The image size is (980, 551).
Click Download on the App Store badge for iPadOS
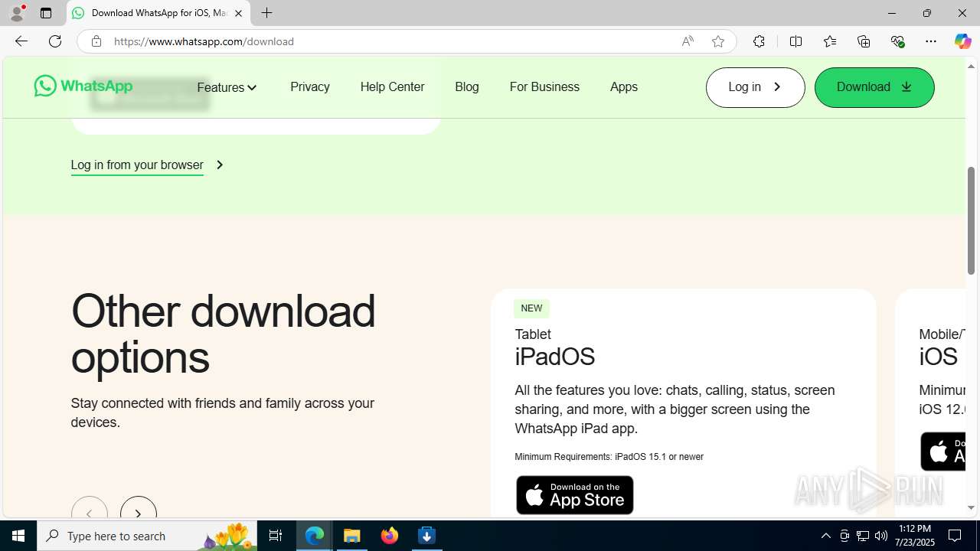pyautogui.click(x=574, y=494)
